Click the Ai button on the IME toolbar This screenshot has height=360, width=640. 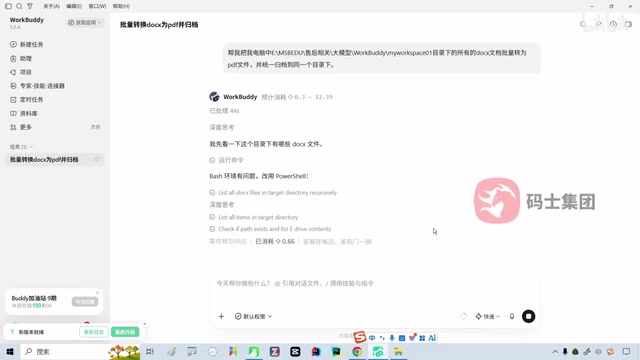(x=432, y=338)
